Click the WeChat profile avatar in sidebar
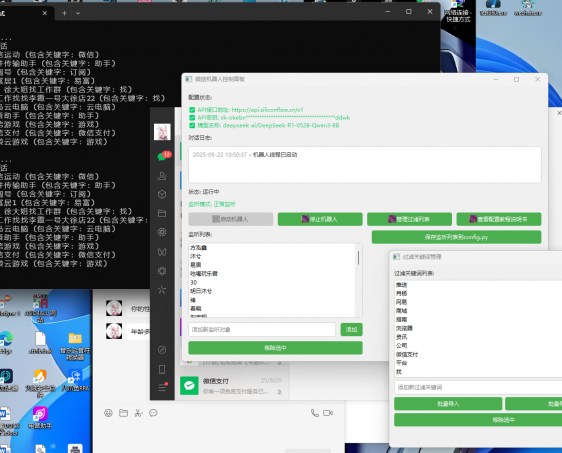 [162, 132]
